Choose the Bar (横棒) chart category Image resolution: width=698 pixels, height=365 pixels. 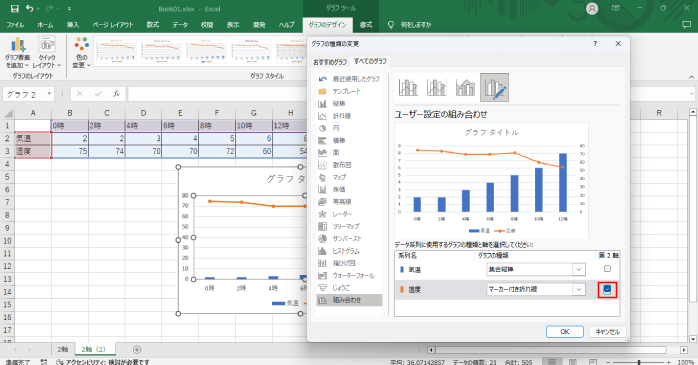[349, 140]
